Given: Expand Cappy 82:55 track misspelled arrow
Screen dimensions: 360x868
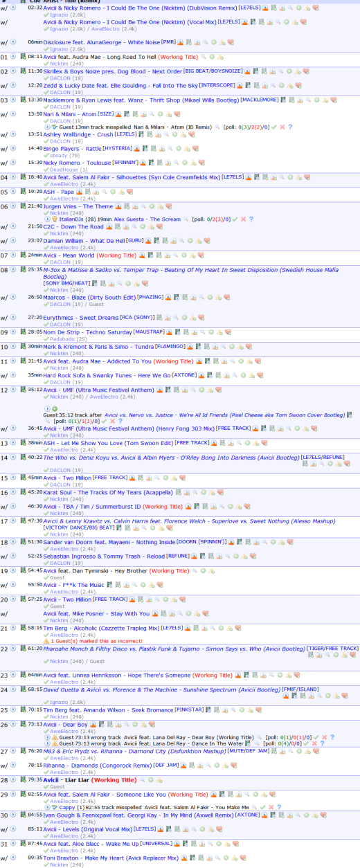Looking at the screenshot, I should point(47,807).
